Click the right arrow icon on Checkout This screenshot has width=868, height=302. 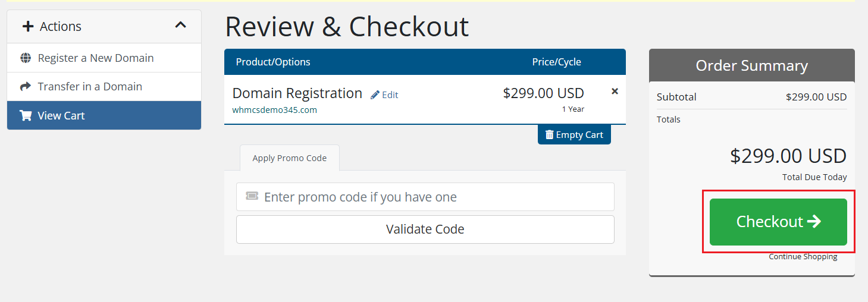click(x=814, y=222)
